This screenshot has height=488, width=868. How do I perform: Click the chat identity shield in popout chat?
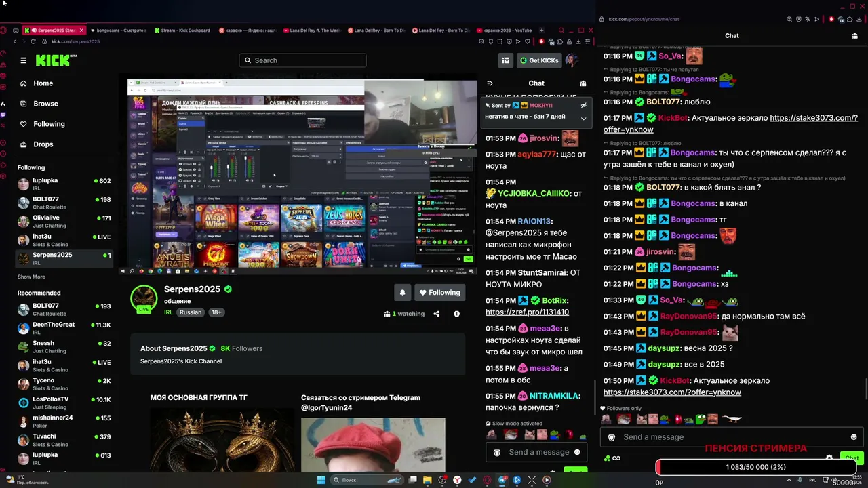[x=612, y=437]
